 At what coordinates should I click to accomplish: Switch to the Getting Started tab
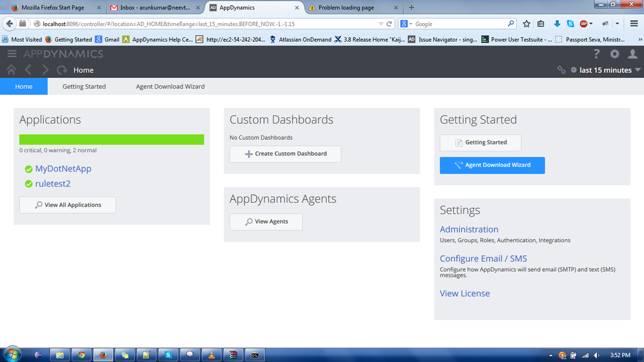click(x=84, y=86)
